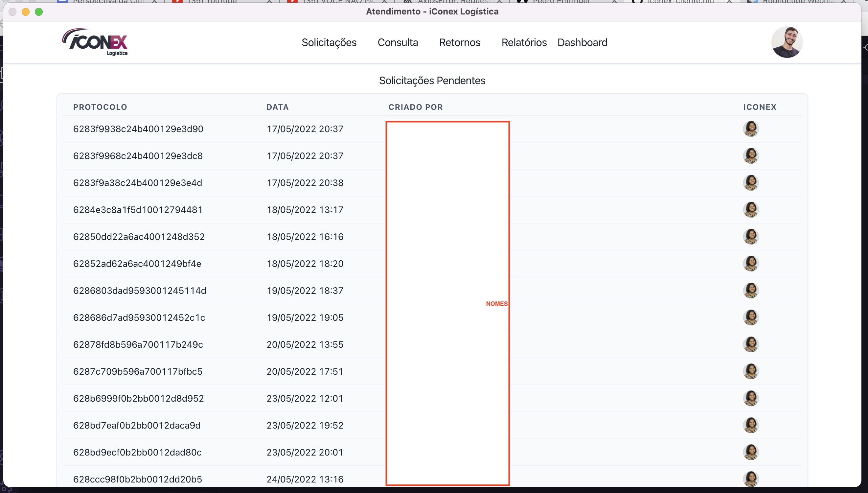Open protocol 628bd9ecf0b2bb0012dad80c
Image resolution: width=868 pixels, height=493 pixels.
pos(137,452)
